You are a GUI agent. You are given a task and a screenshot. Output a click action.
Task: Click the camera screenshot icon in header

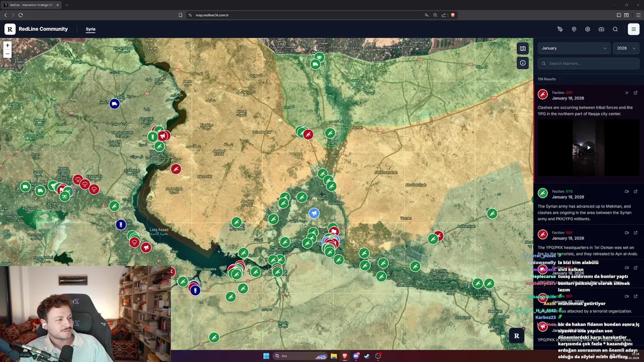[601, 29]
